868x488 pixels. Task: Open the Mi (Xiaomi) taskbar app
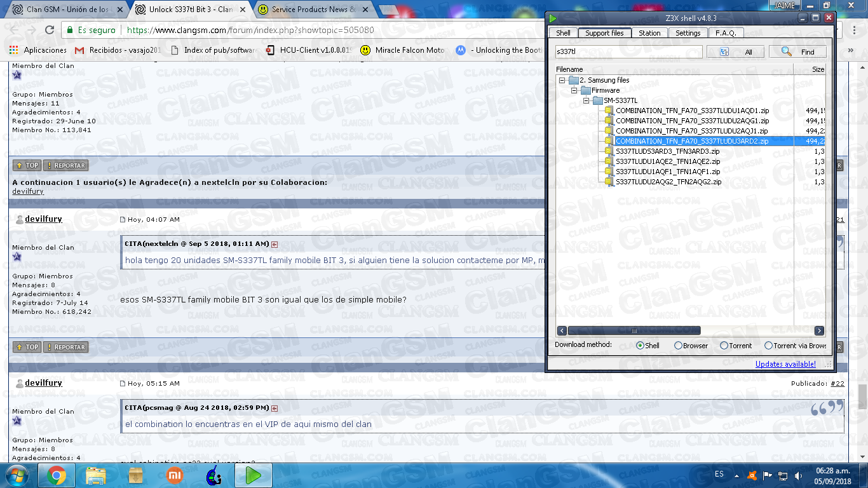click(x=175, y=475)
